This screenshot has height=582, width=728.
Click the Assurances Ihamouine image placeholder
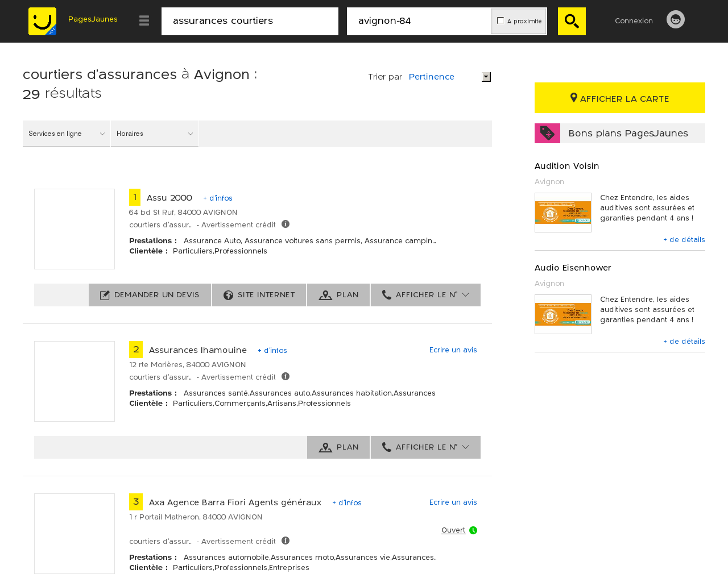click(75, 381)
